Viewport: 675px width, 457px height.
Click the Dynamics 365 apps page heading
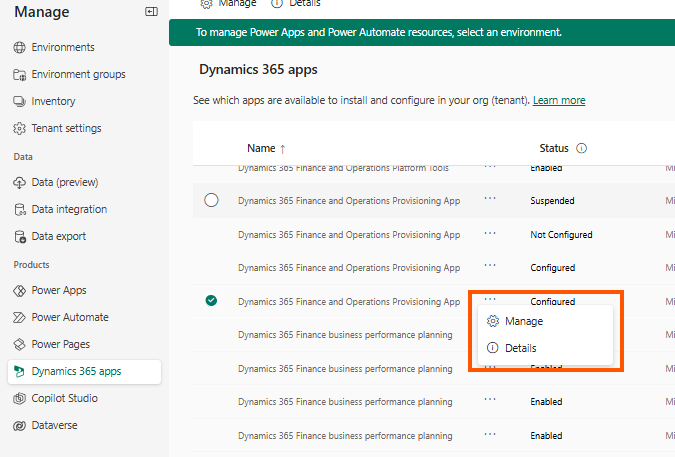[258, 70]
